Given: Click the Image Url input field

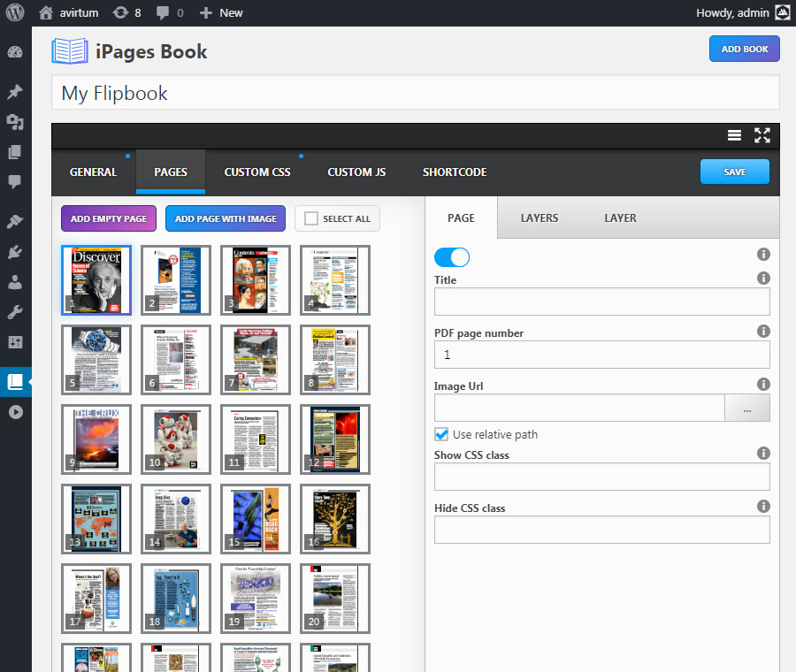Looking at the screenshot, I should 579,408.
